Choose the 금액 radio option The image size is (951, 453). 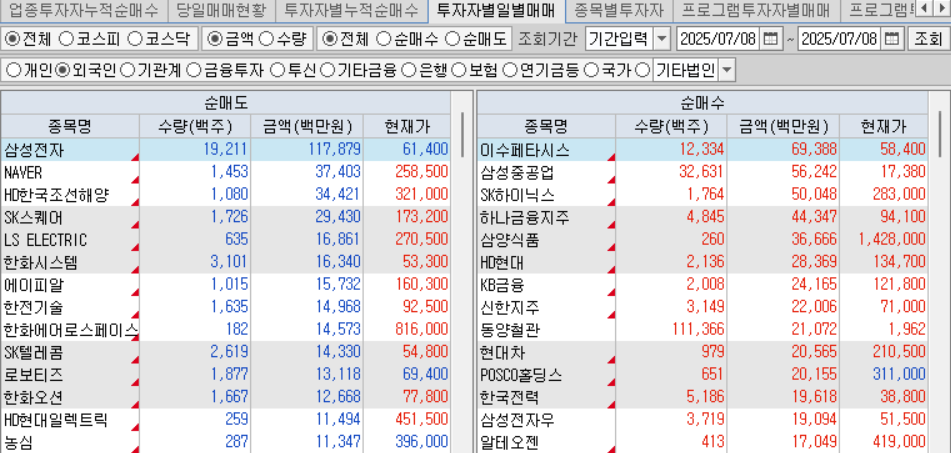(214, 39)
